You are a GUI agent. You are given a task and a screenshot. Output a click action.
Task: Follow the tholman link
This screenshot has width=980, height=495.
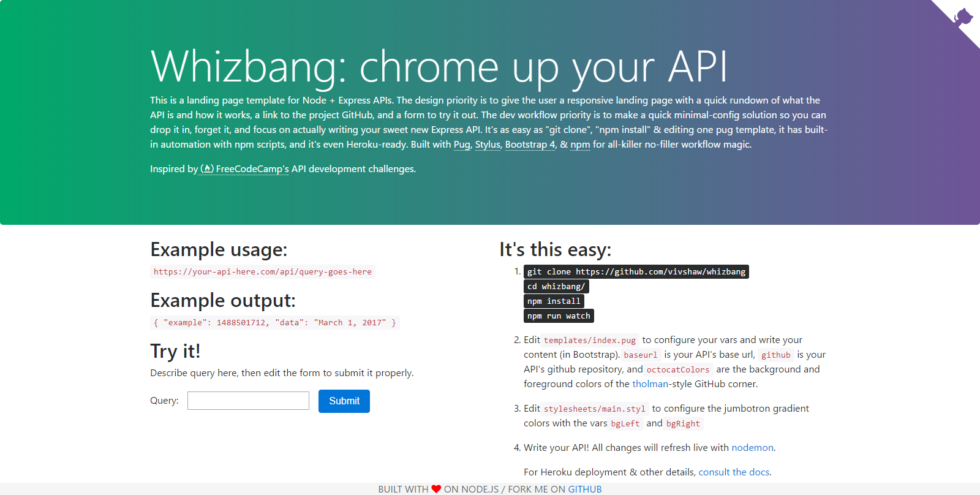click(650, 384)
